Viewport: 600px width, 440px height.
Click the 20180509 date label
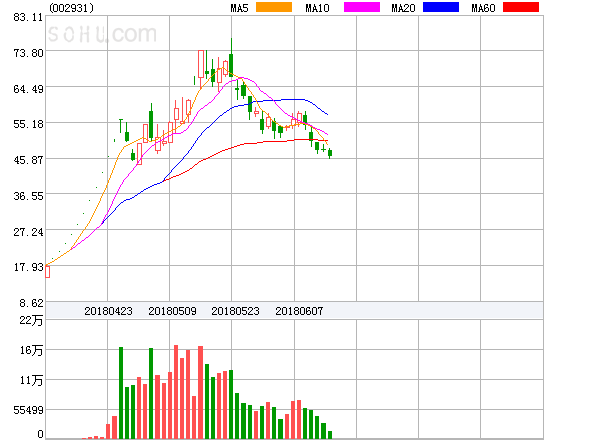tap(172, 311)
